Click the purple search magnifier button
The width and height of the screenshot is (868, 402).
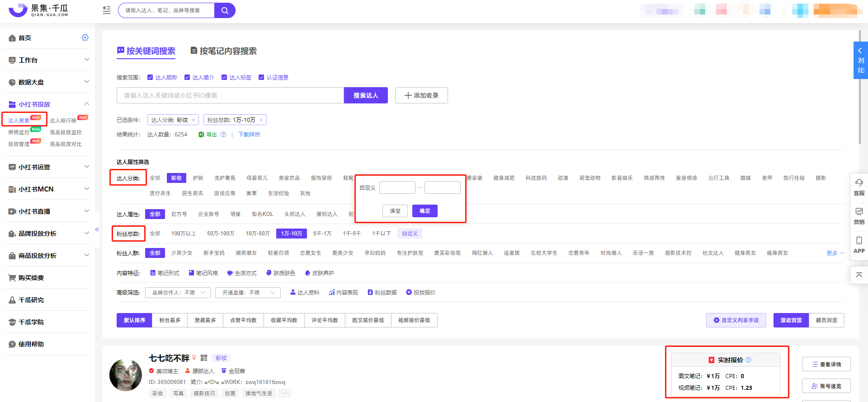(x=225, y=10)
